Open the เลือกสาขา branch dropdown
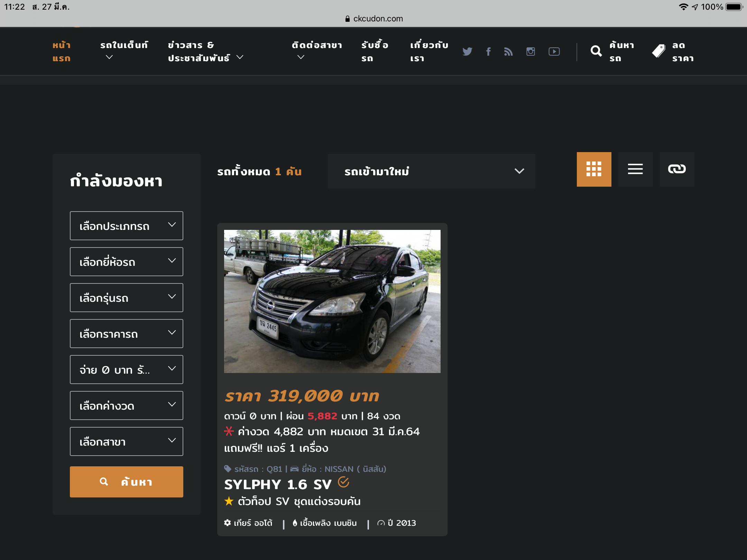747x560 pixels. click(x=127, y=441)
